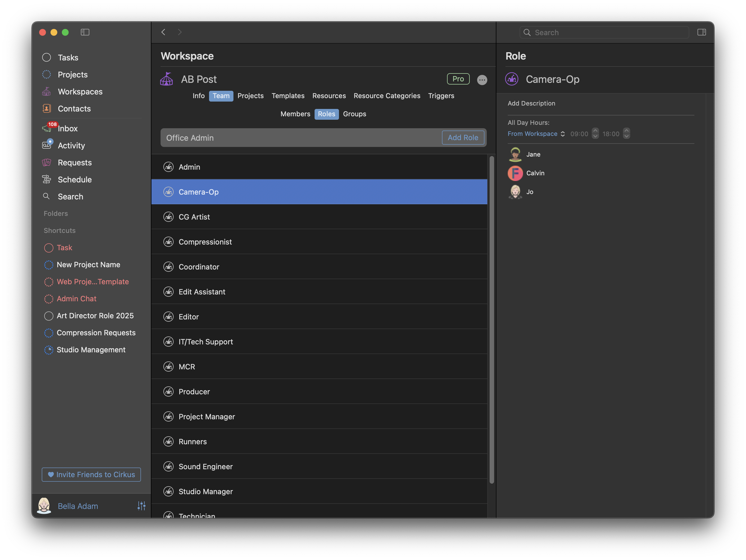Image resolution: width=746 pixels, height=560 pixels.
Task: Click the back navigation arrow
Action: (164, 32)
